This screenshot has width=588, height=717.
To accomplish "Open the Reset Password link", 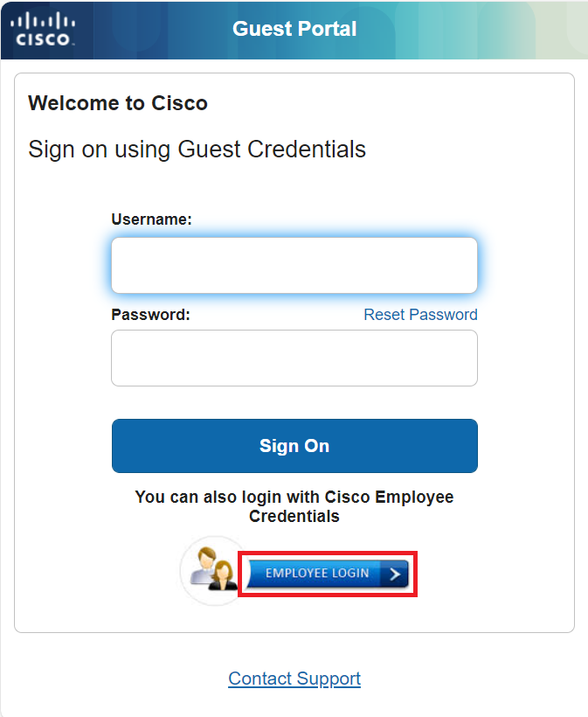I will coord(420,315).
